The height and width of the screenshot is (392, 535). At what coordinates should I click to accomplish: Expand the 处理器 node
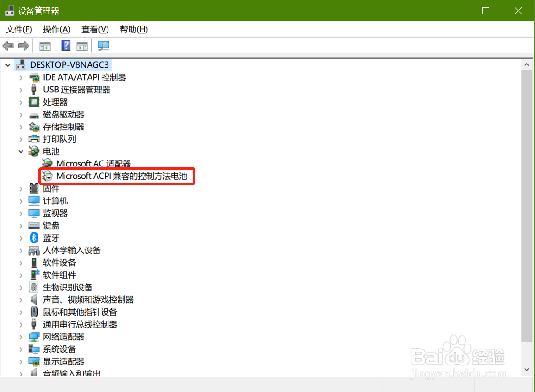(x=21, y=102)
